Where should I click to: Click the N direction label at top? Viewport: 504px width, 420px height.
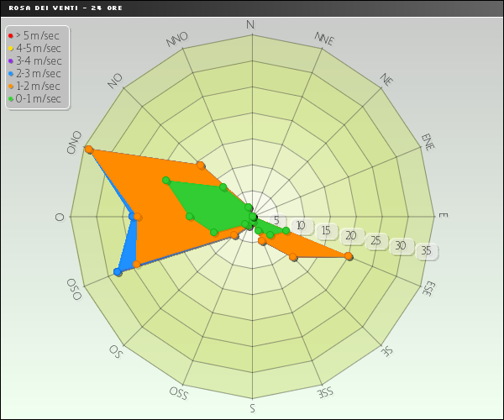click(x=250, y=24)
